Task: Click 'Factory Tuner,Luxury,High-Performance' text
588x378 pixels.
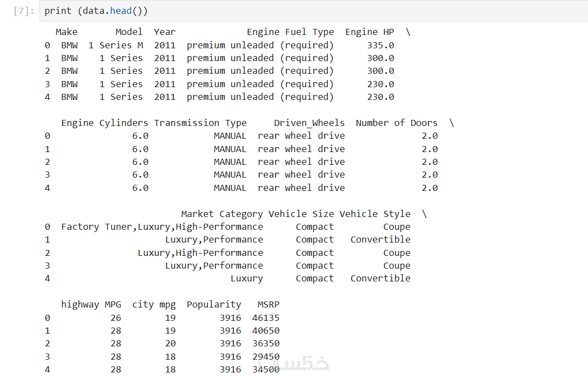Action: coord(162,227)
